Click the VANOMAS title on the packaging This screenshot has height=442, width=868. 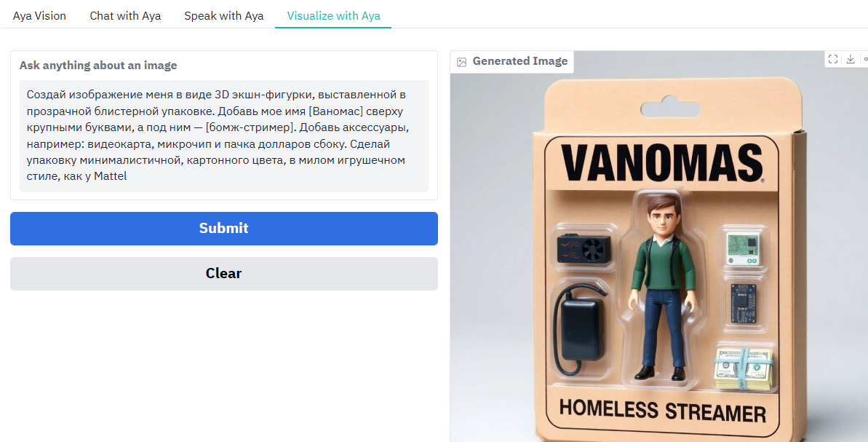pyautogui.click(x=662, y=163)
